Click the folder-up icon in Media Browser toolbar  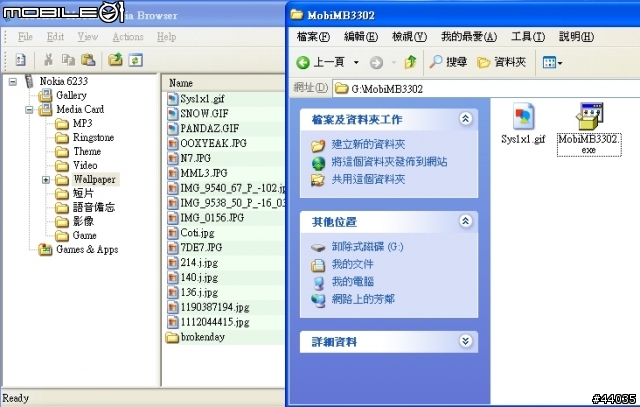coord(116,60)
